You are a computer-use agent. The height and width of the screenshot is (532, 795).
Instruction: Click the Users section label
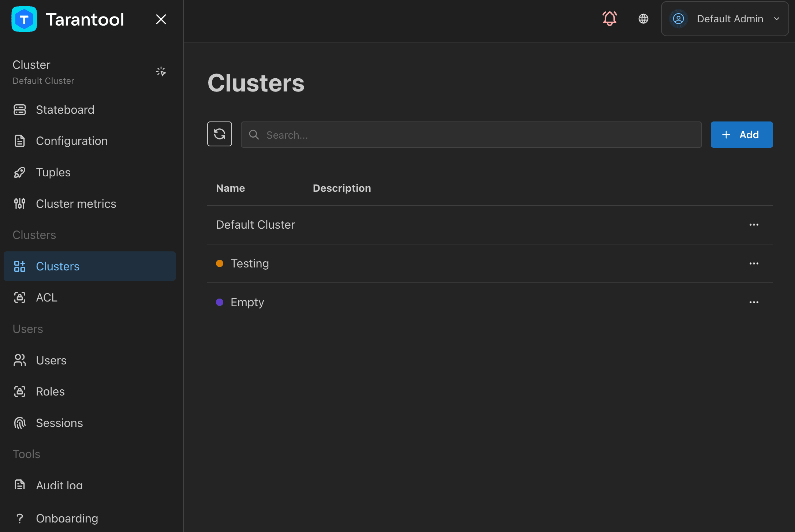click(28, 329)
